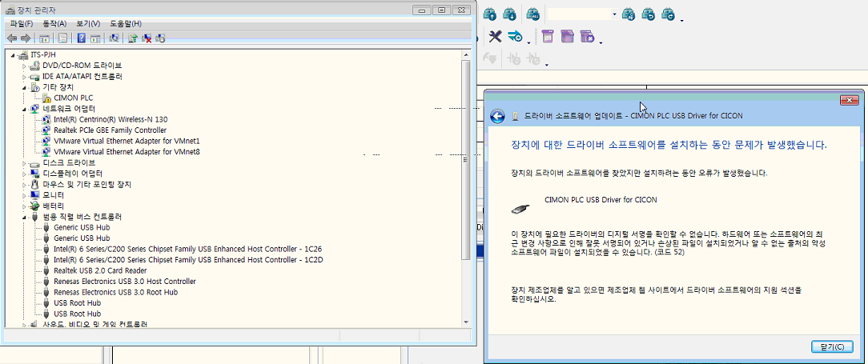Click the PLC redo-arrow icon
Viewport: 868px width, 364px height.
click(668, 14)
